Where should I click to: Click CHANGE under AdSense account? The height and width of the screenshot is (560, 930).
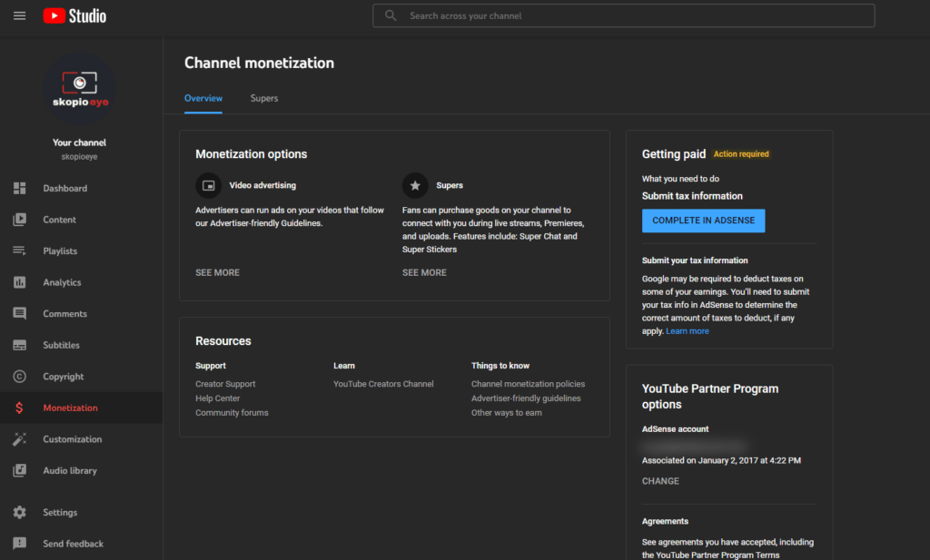(660, 481)
